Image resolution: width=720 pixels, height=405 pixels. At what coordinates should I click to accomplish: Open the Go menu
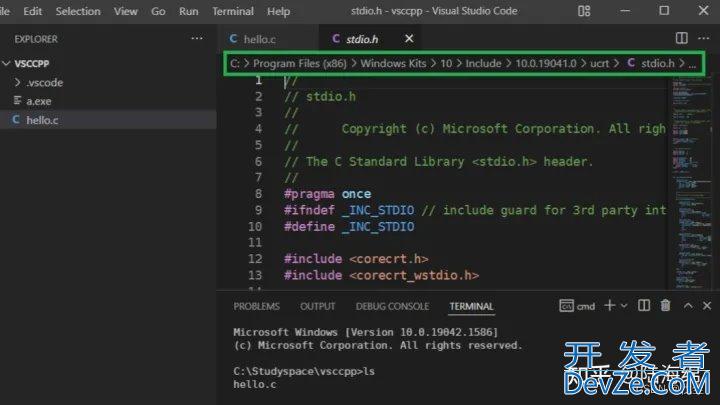[158, 11]
